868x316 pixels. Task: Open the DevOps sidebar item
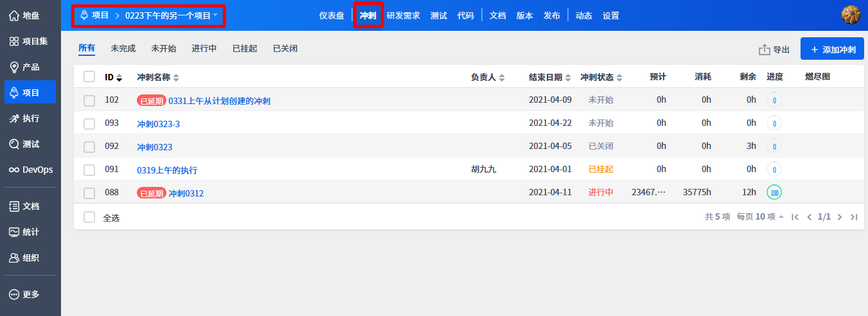pyautogui.click(x=30, y=170)
